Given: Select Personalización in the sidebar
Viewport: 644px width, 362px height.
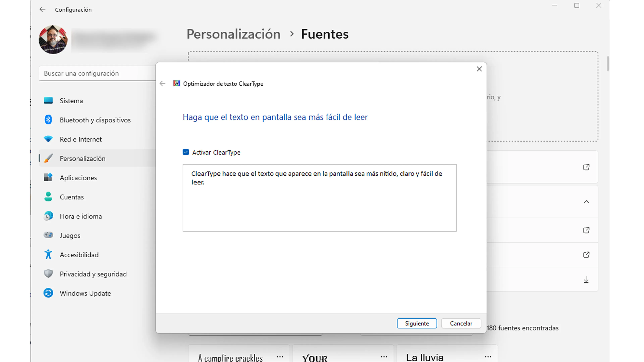Looking at the screenshot, I should point(97,158).
